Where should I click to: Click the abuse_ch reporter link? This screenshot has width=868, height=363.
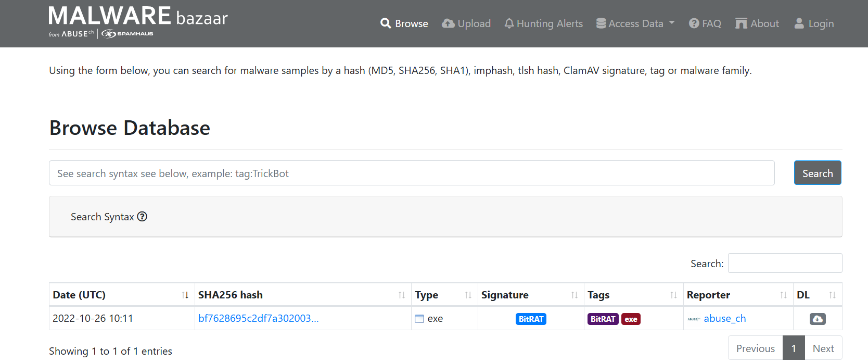pyautogui.click(x=724, y=318)
